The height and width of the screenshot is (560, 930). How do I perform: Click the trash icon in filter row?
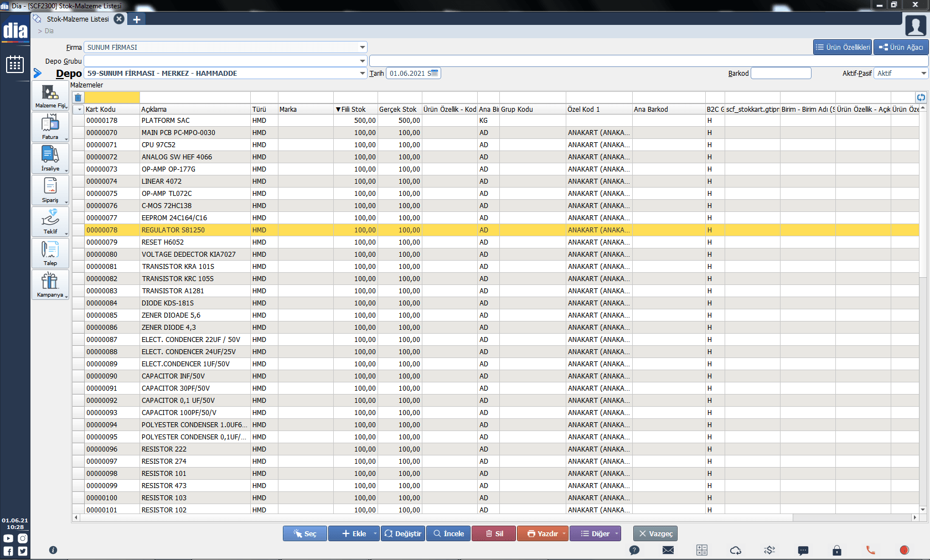[x=78, y=97]
